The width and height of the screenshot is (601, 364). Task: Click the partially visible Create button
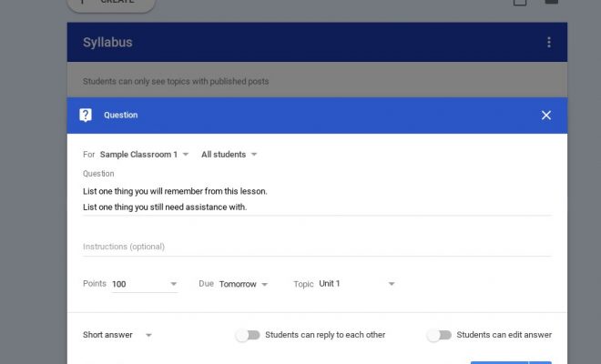coord(111,4)
